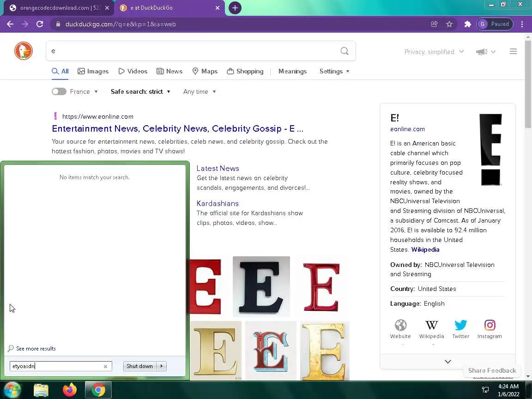Viewport: 532px width, 399px height.
Task: Open the Shut down options arrow
Action: pyautogui.click(x=162, y=366)
